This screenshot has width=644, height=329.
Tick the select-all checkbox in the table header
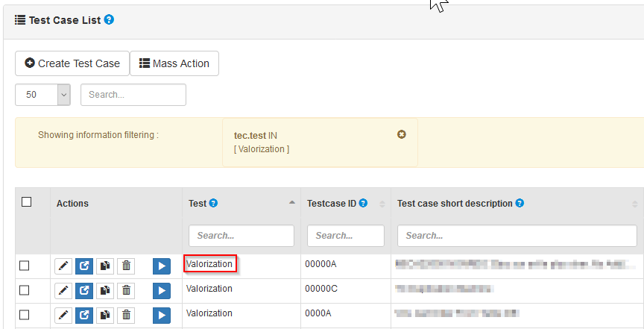[27, 202]
